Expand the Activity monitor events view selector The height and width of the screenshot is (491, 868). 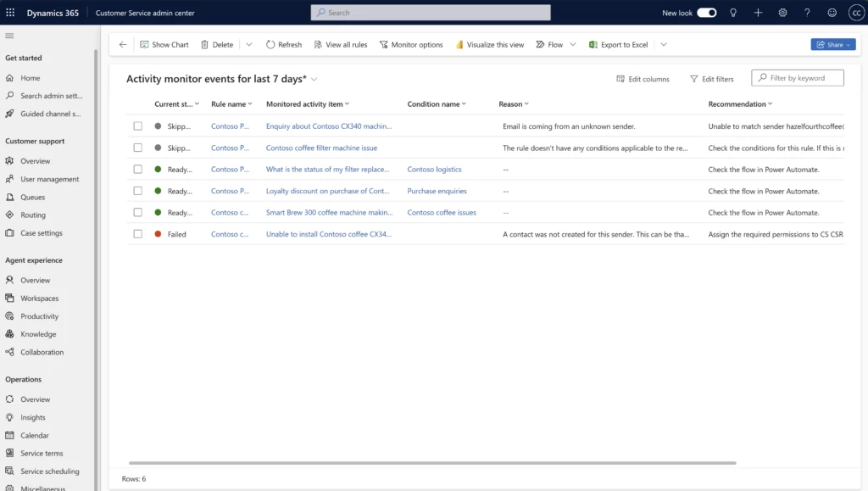[313, 78]
